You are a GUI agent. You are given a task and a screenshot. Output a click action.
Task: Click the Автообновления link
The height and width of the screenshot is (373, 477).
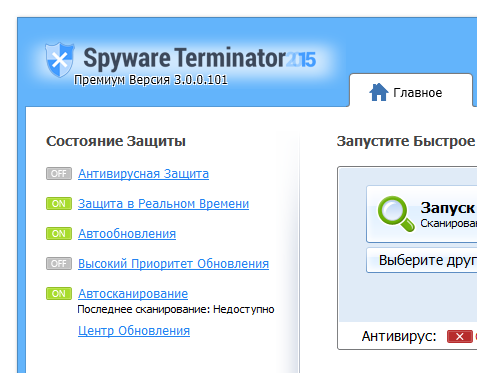tap(127, 234)
